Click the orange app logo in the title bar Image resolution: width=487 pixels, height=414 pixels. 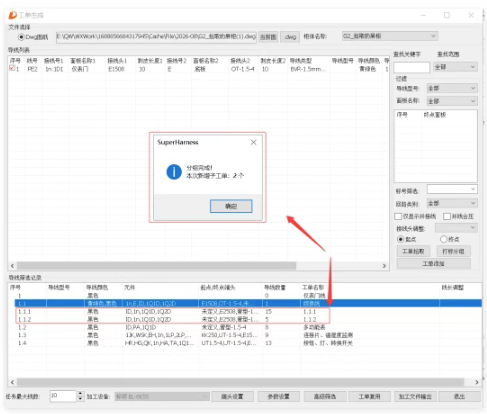(13, 15)
